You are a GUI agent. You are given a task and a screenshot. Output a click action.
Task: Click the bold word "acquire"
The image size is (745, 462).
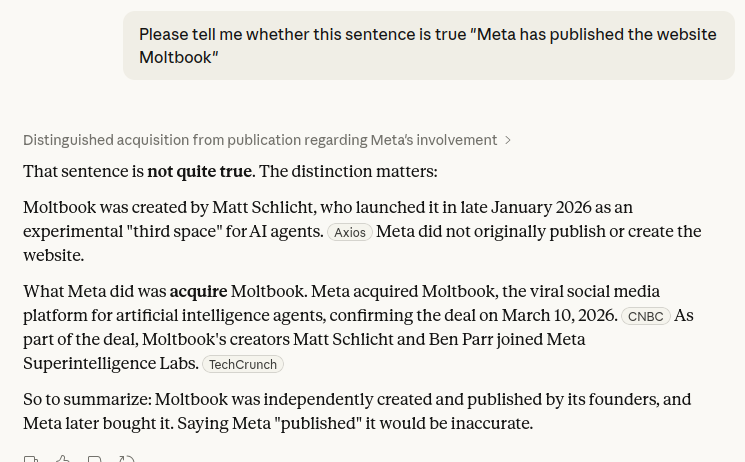click(x=198, y=291)
